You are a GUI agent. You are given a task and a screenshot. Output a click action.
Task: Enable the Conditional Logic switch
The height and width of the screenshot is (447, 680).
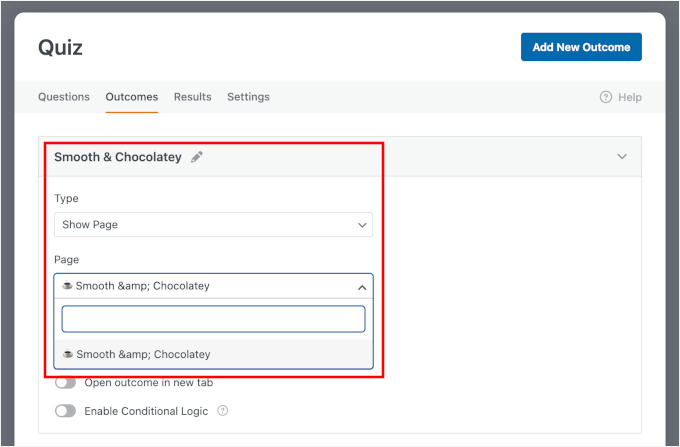pos(66,411)
